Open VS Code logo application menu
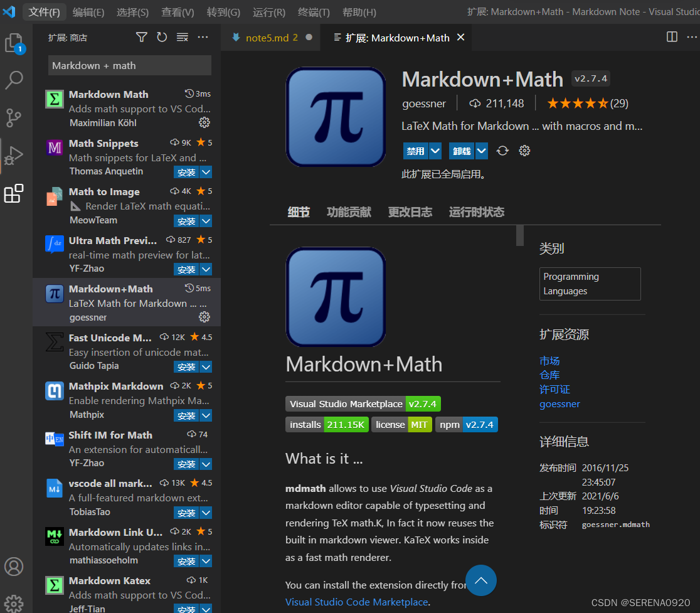 click(9, 11)
